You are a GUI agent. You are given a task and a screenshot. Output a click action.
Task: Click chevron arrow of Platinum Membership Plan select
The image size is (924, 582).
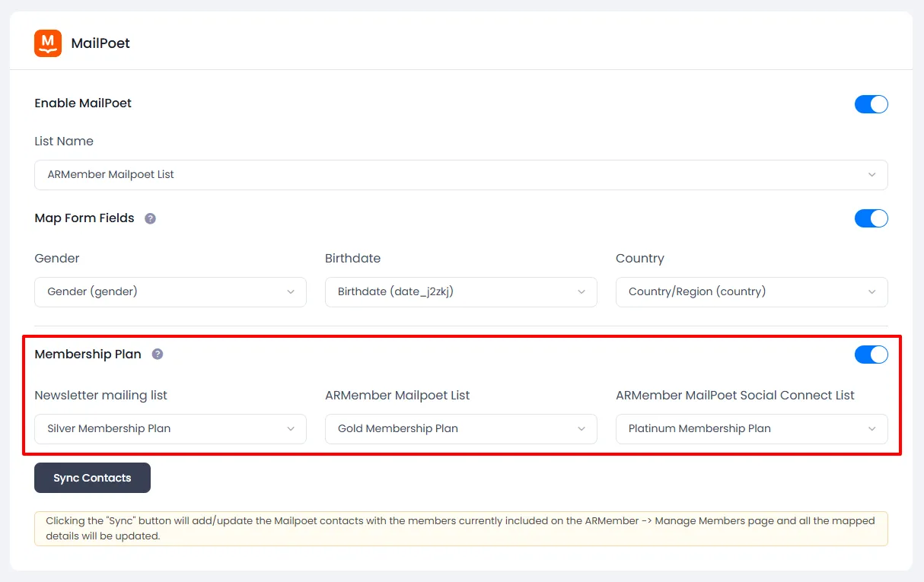tap(871, 429)
